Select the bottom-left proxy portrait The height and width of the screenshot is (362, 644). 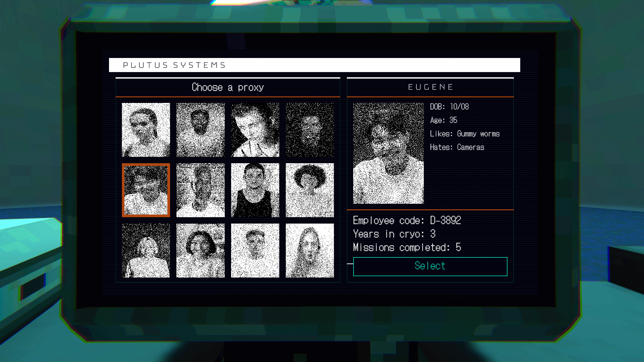[146, 250]
